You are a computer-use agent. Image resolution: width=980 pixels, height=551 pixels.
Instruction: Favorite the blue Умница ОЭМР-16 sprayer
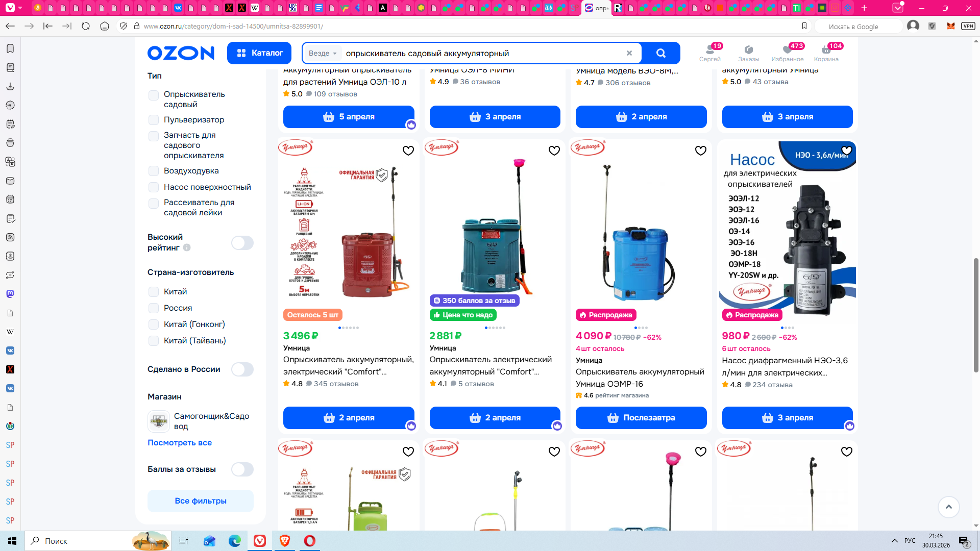pos(700,151)
